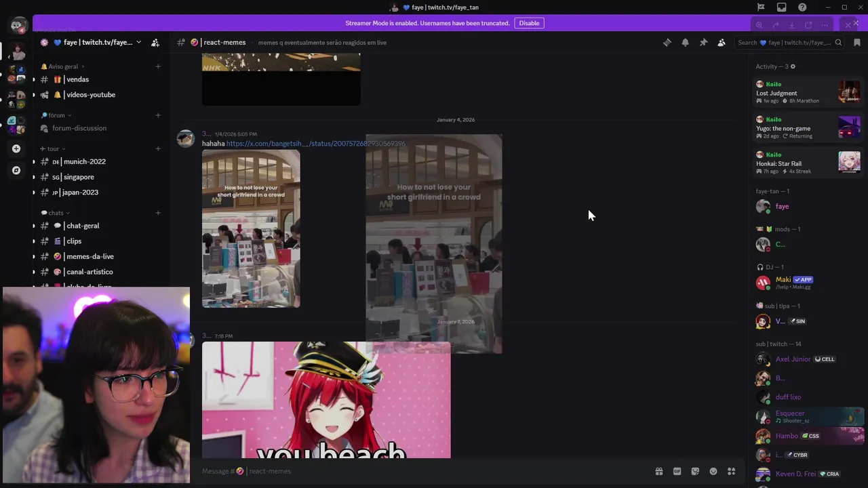Collapse chats category
This screenshot has height=488, width=868.
[x=56, y=213]
